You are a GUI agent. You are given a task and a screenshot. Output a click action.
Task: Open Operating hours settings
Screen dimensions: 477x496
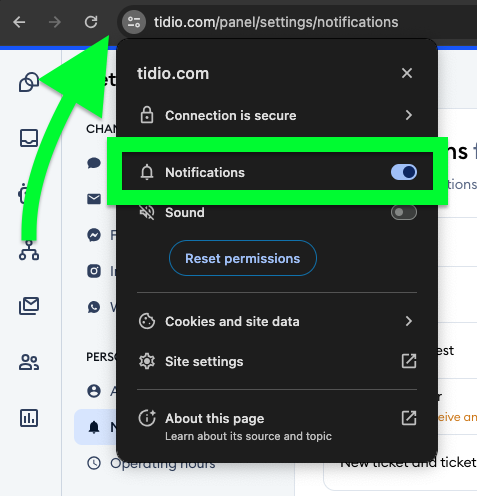[151, 463]
